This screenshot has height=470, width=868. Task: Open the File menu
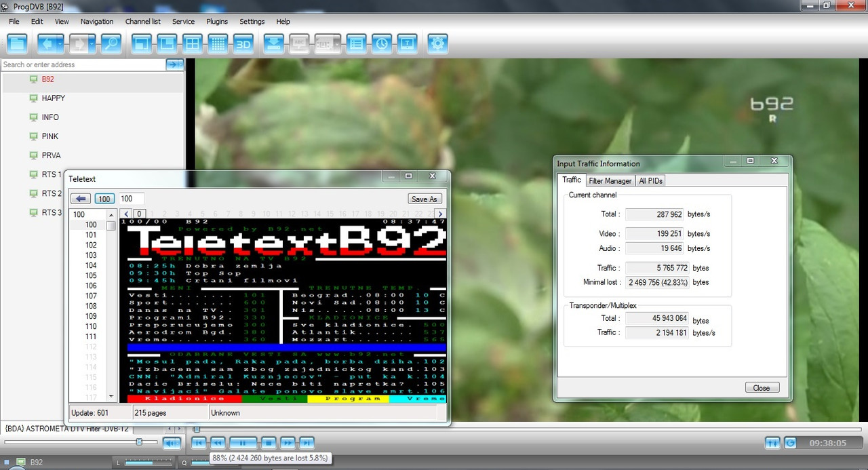(14, 22)
